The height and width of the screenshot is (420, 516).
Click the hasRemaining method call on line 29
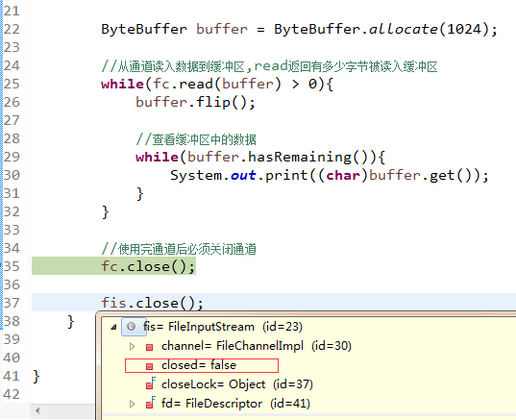coord(300,157)
